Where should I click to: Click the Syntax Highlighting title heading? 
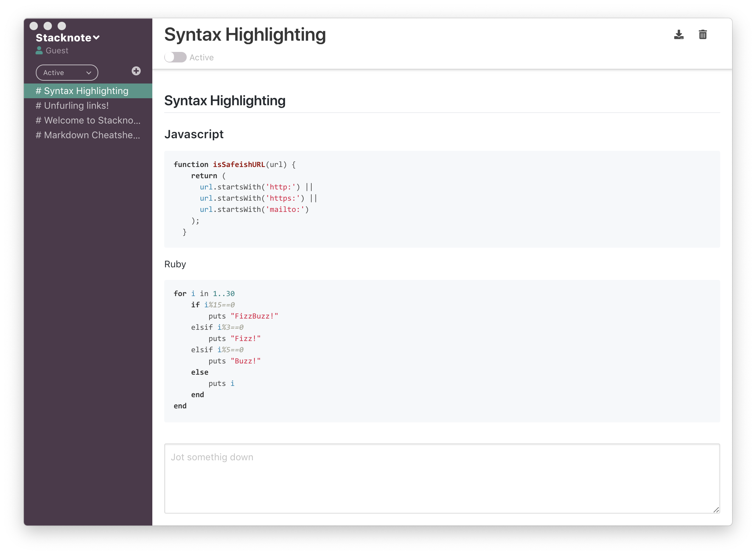(x=245, y=35)
